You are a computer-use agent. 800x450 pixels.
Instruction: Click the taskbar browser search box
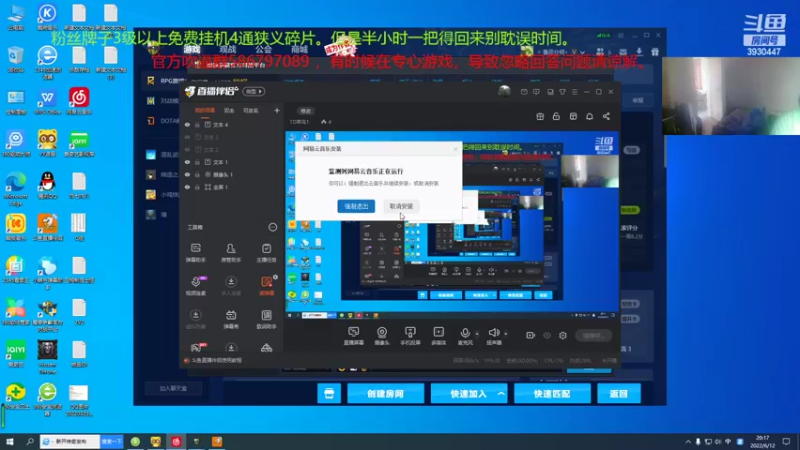click(x=70, y=441)
